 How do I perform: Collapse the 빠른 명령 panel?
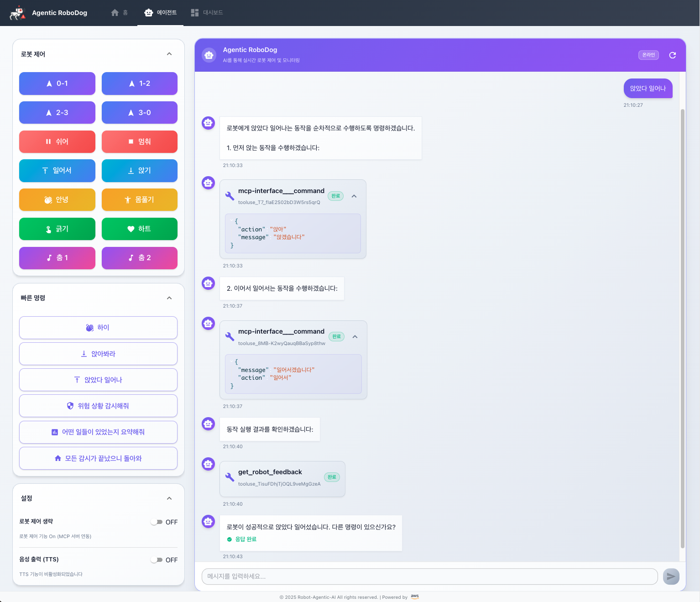click(169, 298)
